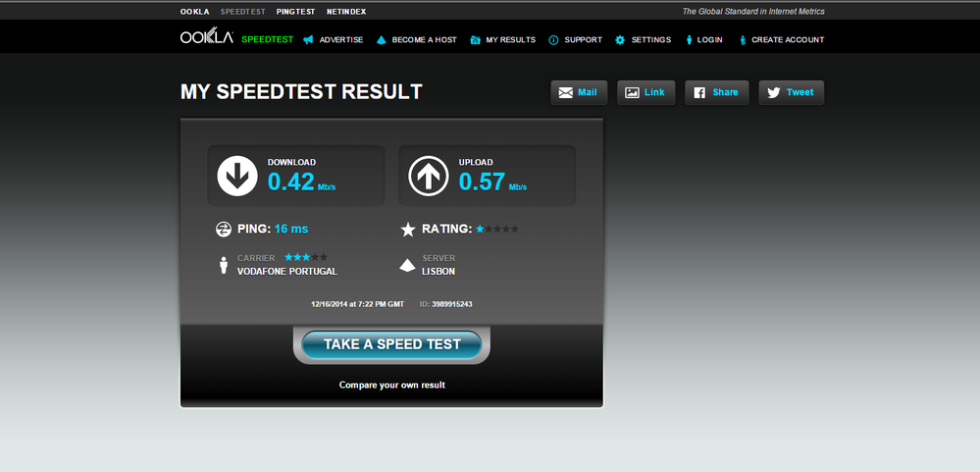Click the green Speedtest nav link
Viewport: 980px width, 472px height.
268,39
